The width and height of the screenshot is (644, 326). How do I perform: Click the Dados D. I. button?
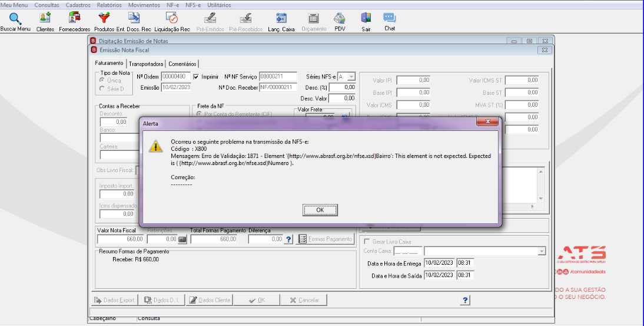(161, 300)
